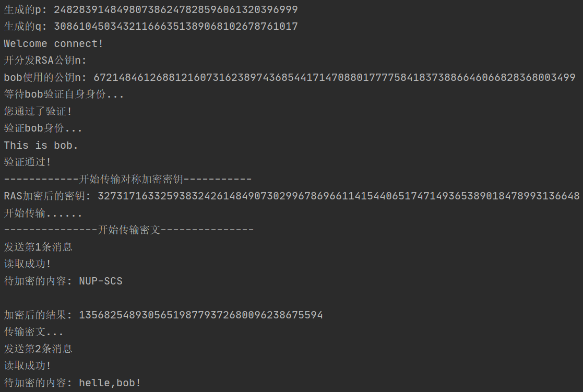This screenshot has width=583, height=392.
Task: Click the 'you passed verification' line
Action: 38,111
